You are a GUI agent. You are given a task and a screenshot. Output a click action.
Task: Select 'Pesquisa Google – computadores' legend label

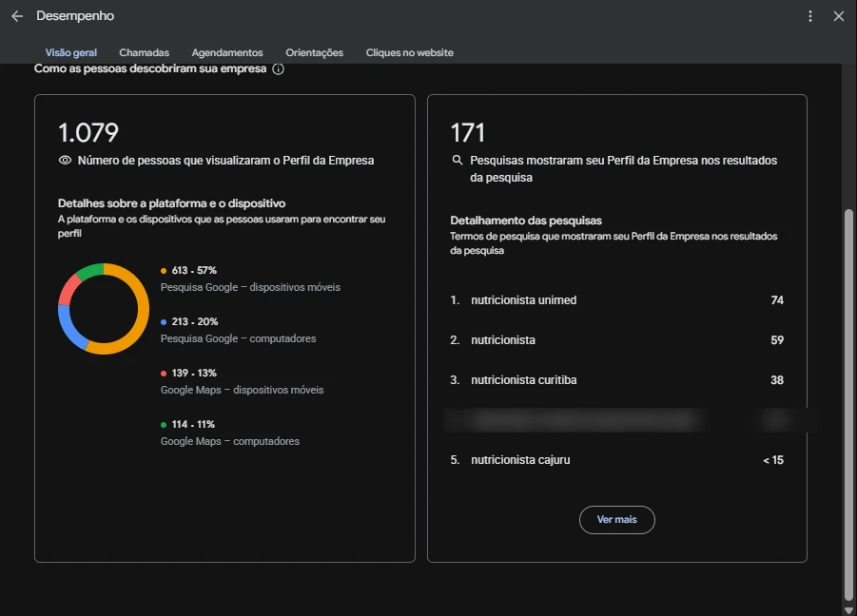tap(239, 338)
